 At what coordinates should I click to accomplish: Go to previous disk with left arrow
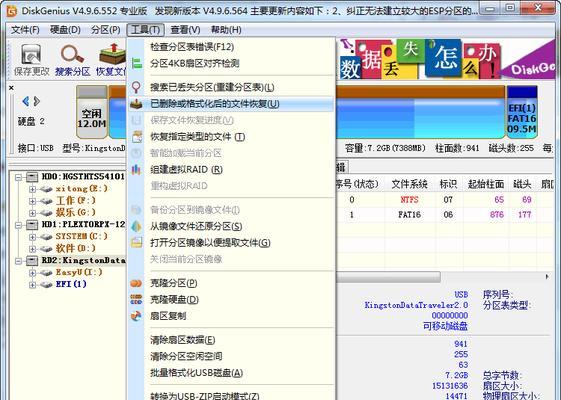(25, 101)
